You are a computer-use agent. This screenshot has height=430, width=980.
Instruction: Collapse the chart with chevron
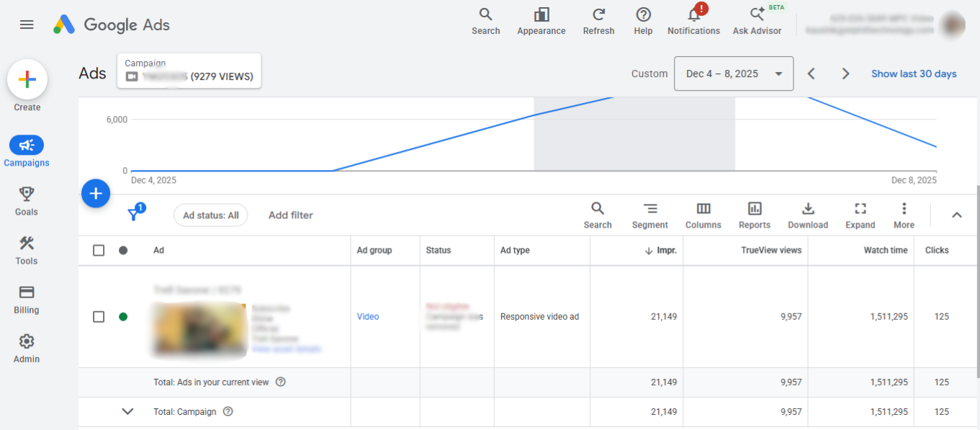click(x=957, y=215)
